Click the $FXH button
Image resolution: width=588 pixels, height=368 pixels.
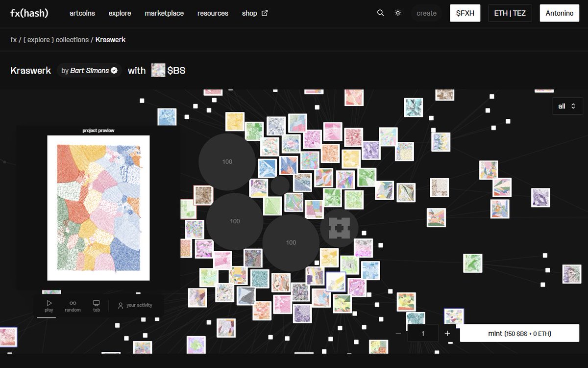(465, 13)
